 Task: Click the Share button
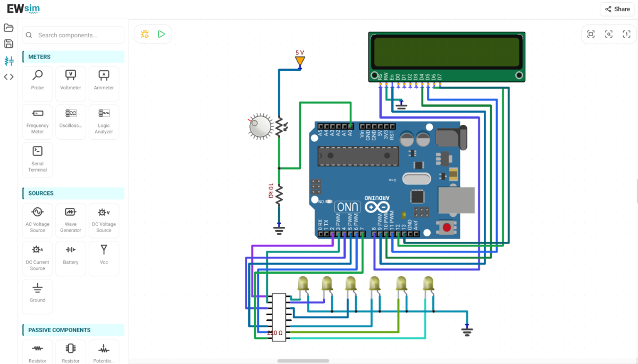pyautogui.click(x=617, y=9)
